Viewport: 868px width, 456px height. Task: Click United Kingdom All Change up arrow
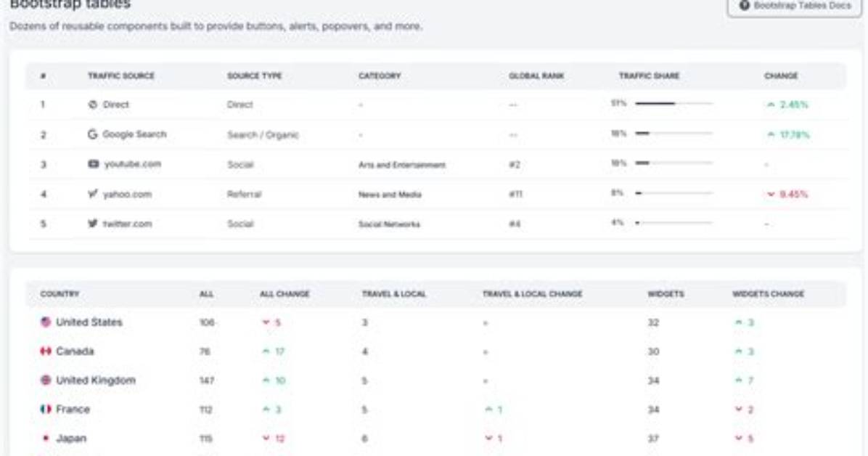point(266,380)
